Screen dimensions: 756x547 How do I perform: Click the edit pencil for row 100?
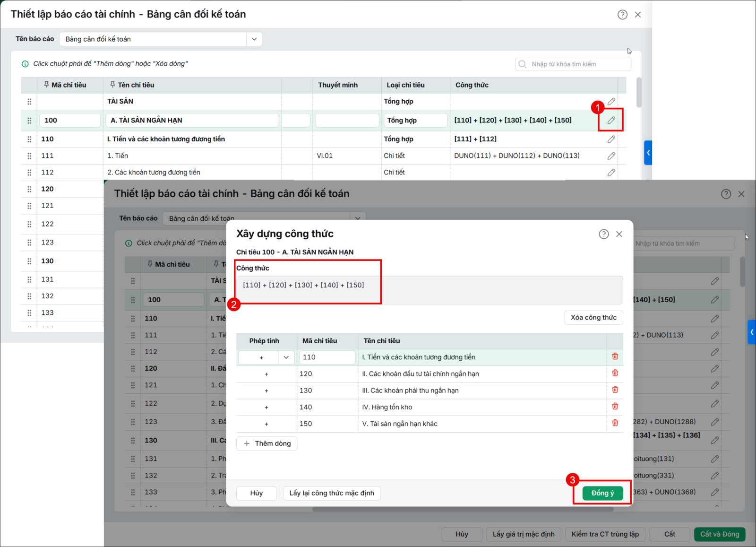pos(611,120)
